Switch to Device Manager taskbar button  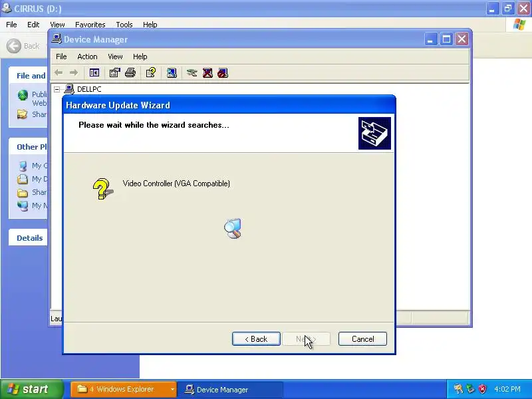tap(231, 389)
